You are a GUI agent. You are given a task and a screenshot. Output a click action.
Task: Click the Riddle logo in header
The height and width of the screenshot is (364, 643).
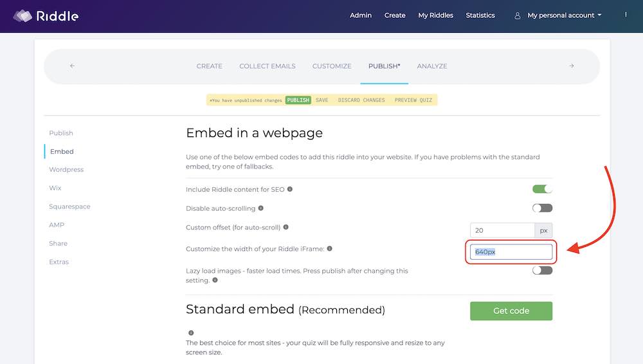[46, 15]
